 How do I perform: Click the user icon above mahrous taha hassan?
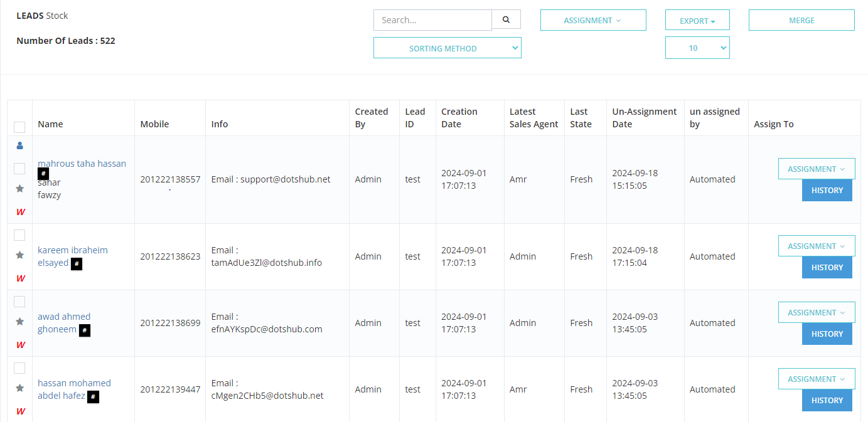click(19, 145)
